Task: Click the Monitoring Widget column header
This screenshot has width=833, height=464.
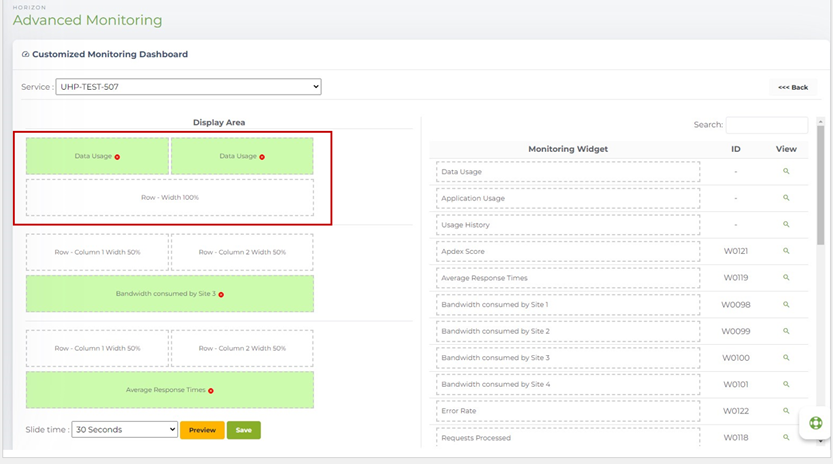Action: (568, 149)
